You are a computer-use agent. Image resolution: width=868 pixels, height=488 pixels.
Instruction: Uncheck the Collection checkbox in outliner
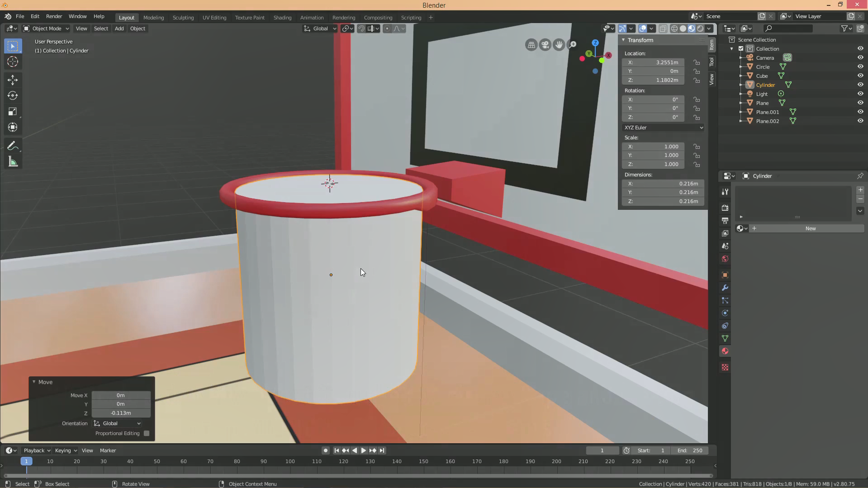(x=741, y=49)
